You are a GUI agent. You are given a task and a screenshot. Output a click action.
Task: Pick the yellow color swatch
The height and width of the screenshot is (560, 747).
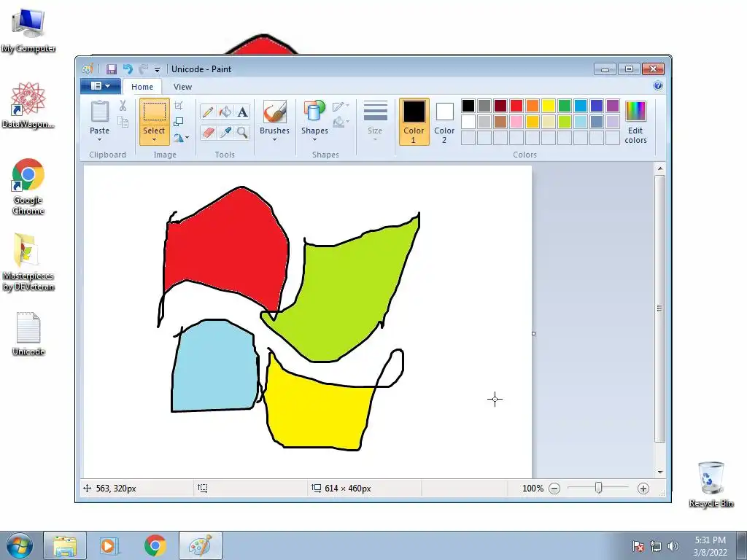549,105
